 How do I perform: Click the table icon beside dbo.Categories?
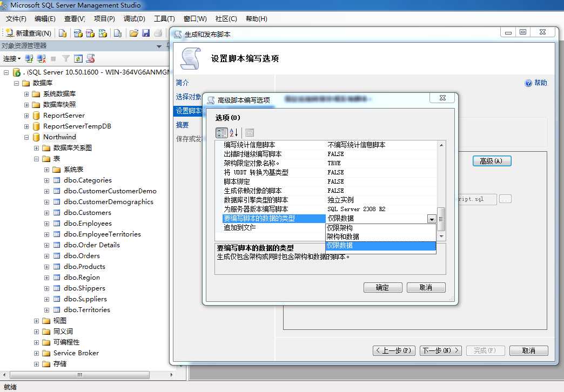point(57,180)
